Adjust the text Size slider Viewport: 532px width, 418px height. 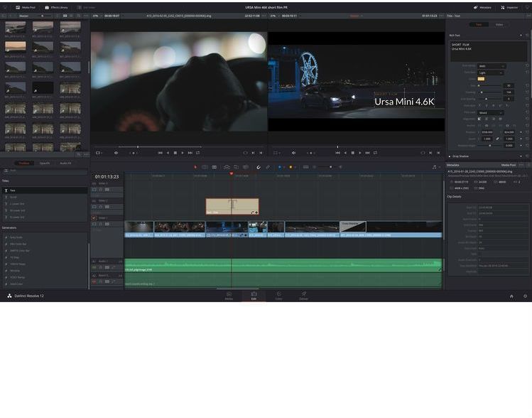coord(489,85)
